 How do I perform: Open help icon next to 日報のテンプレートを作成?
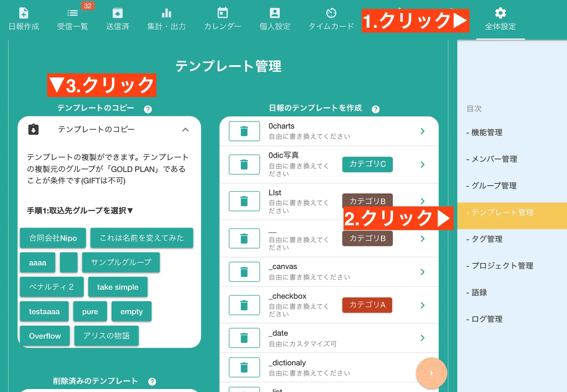pyautogui.click(x=375, y=109)
